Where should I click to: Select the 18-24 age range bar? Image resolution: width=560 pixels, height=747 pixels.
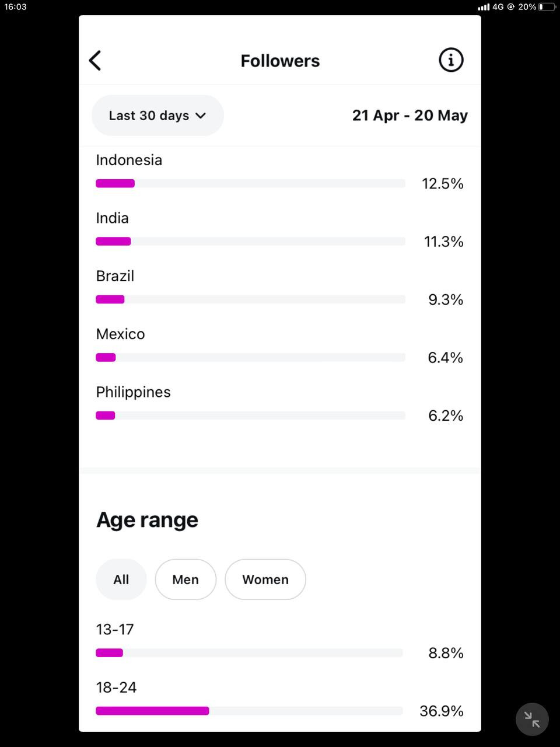point(249,711)
